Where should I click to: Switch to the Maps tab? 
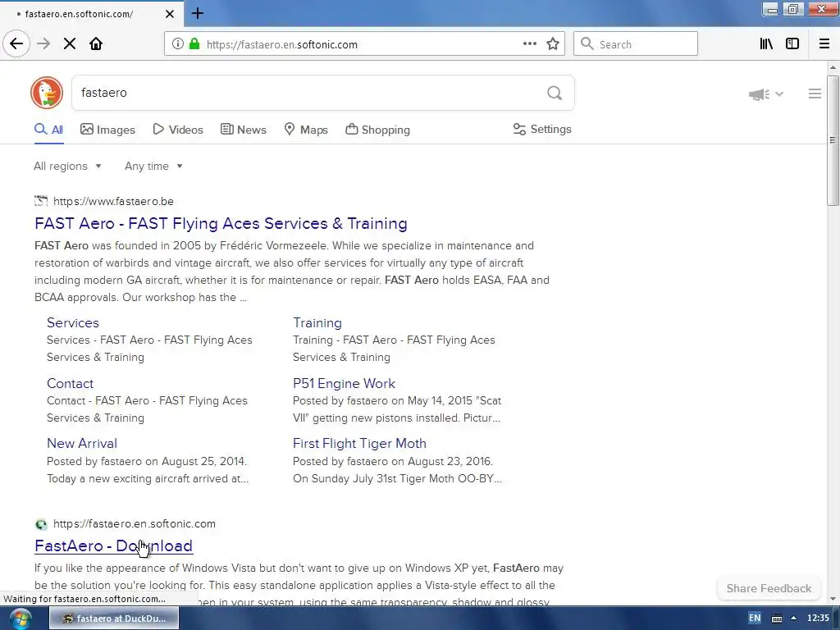click(306, 130)
